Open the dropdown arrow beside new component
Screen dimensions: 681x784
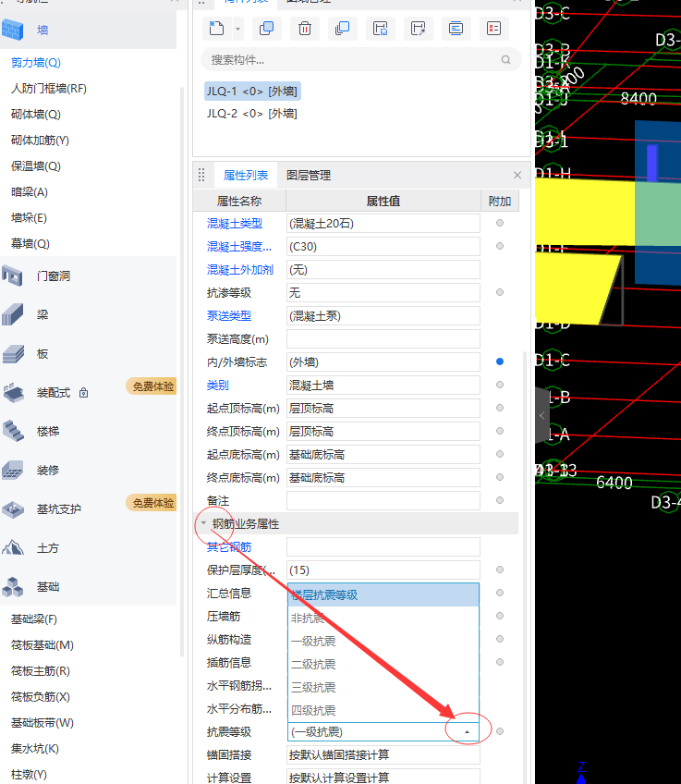tap(237, 29)
